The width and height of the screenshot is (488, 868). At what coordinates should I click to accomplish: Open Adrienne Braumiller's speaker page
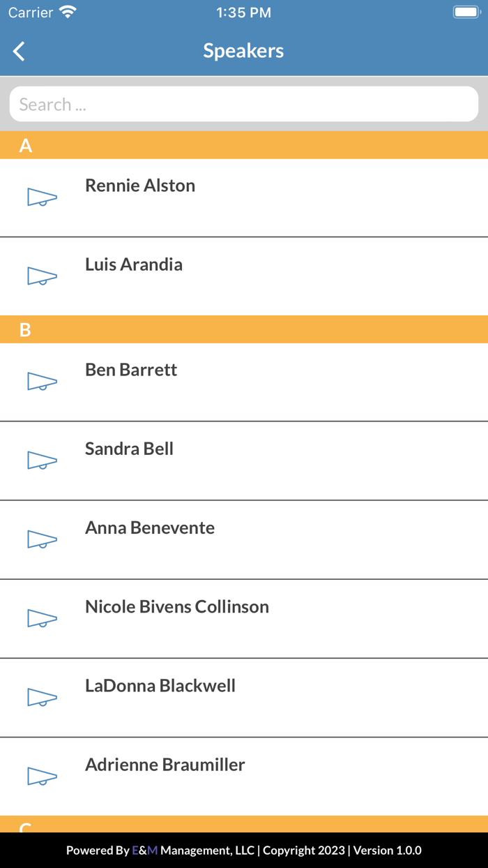(165, 764)
